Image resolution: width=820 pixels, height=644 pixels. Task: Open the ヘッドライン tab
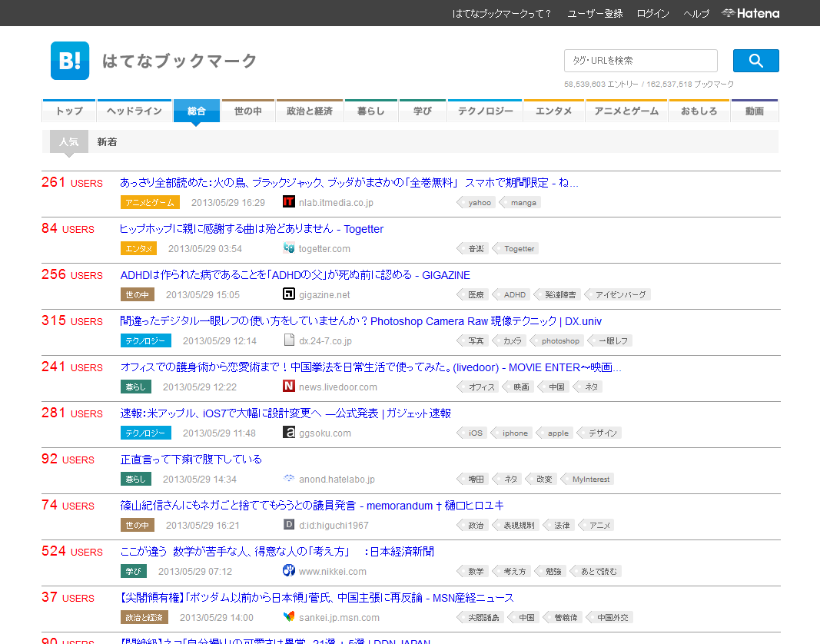click(x=134, y=111)
